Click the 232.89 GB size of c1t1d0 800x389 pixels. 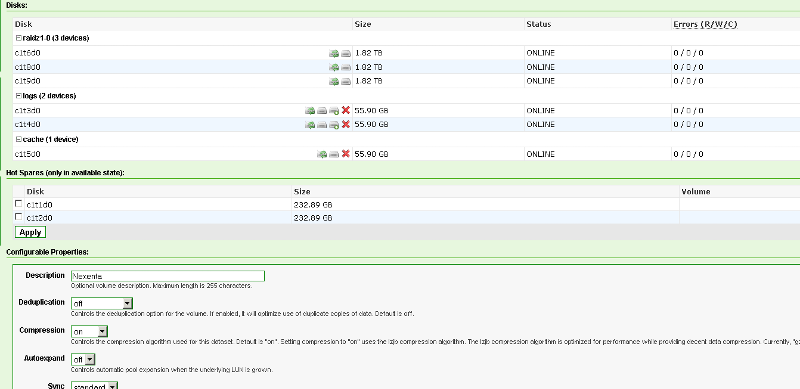pos(313,205)
